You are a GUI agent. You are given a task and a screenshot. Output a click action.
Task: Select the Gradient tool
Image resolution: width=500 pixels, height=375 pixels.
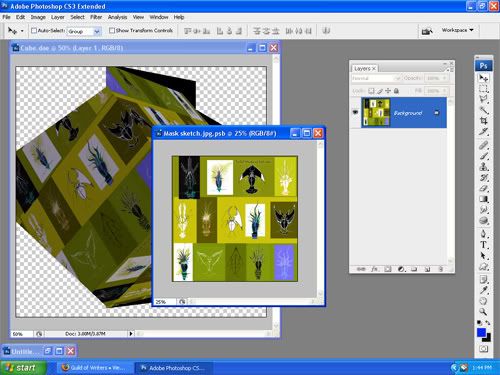[x=483, y=199]
